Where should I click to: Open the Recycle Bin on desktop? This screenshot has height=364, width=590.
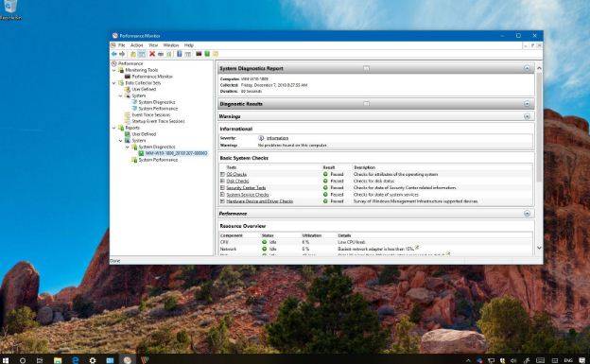tap(10, 9)
